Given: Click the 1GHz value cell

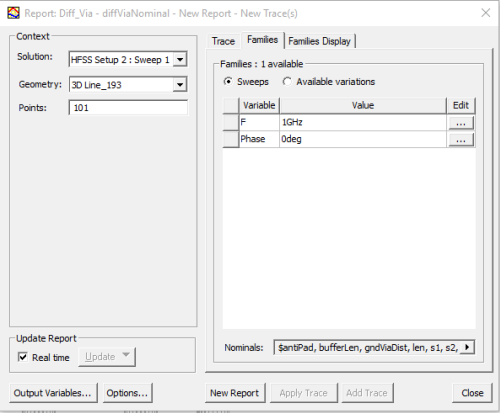Looking at the screenshot, I should click(x=363, y=122).
